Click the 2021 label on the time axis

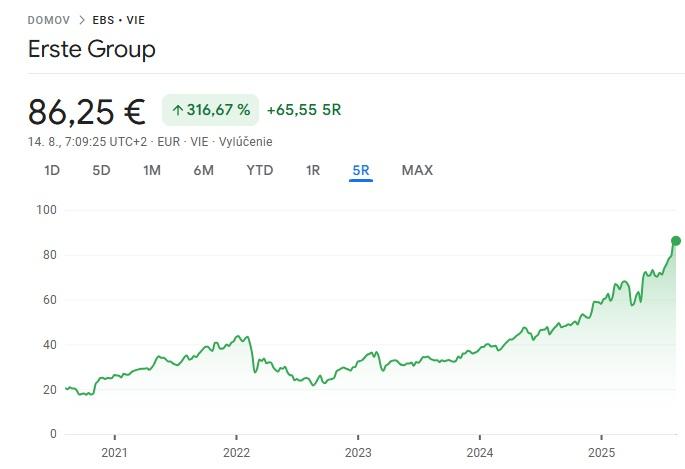(115, 451)
